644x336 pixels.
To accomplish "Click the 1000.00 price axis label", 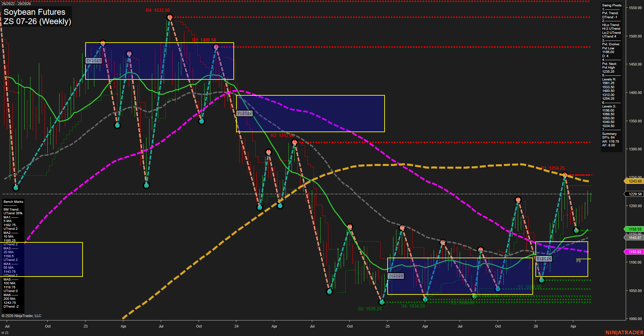I will (x=635, y=319).
